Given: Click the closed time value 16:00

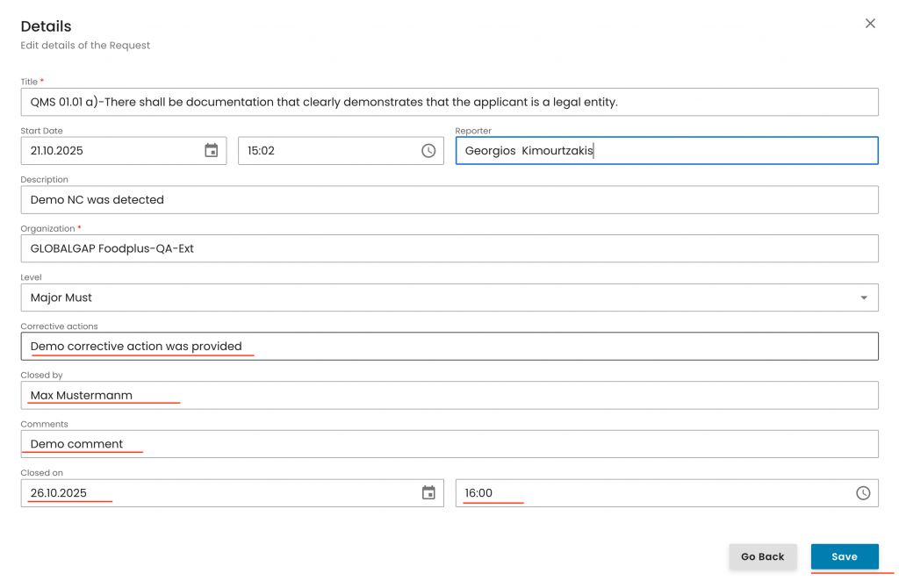Looking at the screenshot, I should point(479,493).
